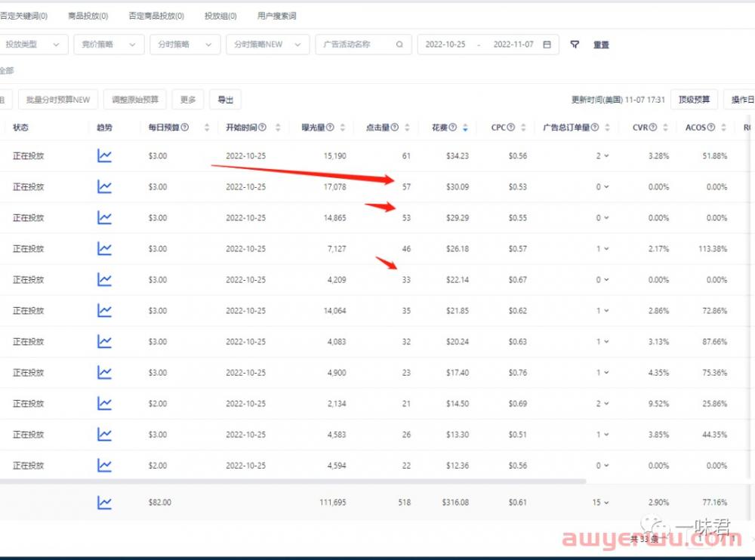Switch to the 投放组(0) tab
The width and height of the screenshot is (755, 560).
[220, 16]
